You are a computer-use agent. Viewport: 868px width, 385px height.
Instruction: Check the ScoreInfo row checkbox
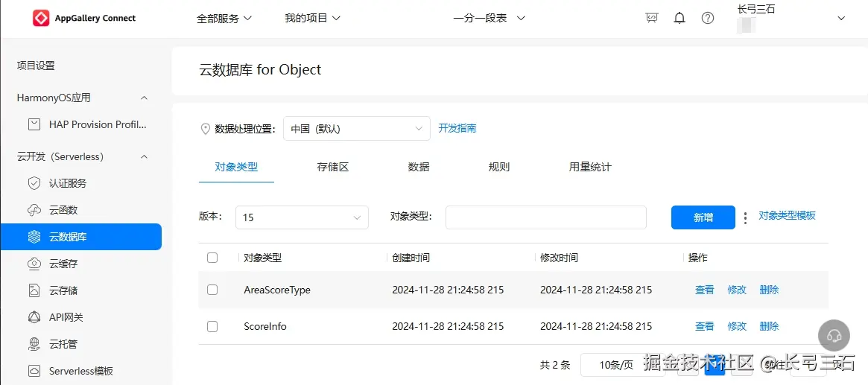[212, 326]
